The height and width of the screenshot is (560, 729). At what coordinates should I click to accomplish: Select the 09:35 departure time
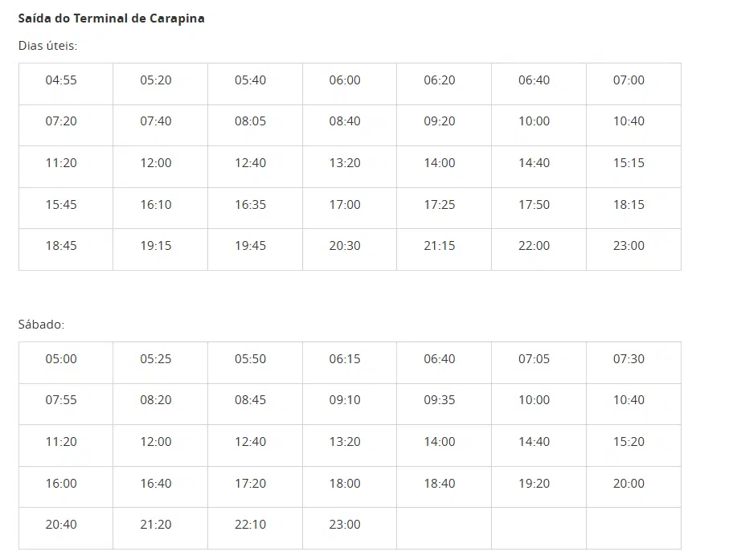[439, 400]
